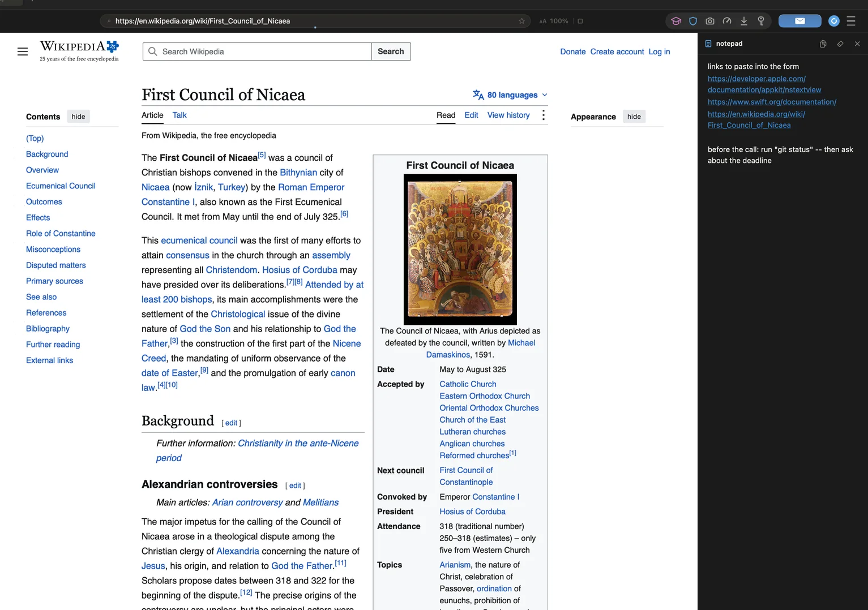Hide the Appearance panel
The width and height of the screenshot is (868, 610).
(634, 117)
